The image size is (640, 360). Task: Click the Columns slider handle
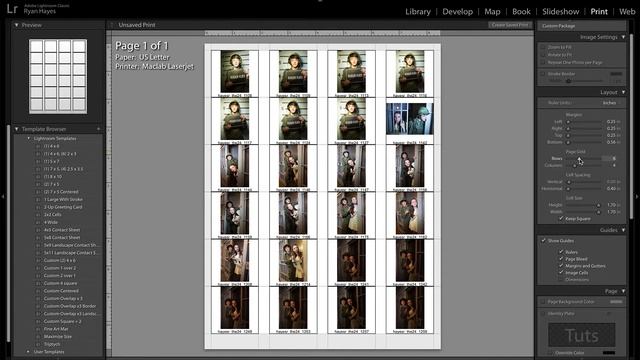[575, 165]
